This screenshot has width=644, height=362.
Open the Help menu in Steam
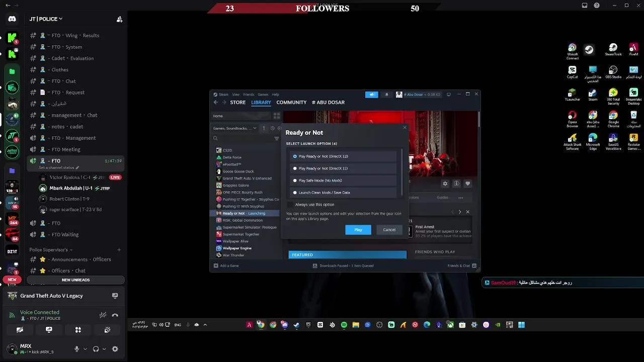click(x=276, y=95)
